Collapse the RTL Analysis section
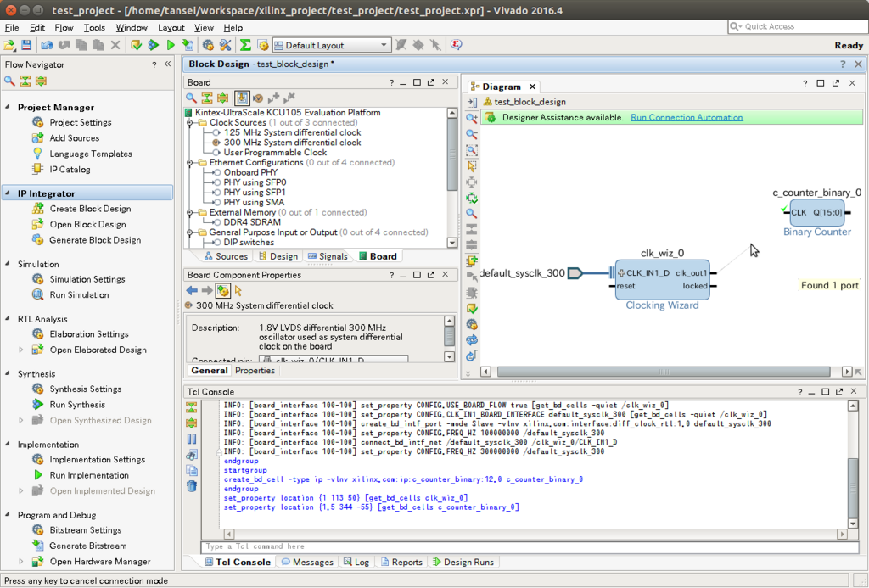This screenshot has height=588, width=869. tap(8, 319)
